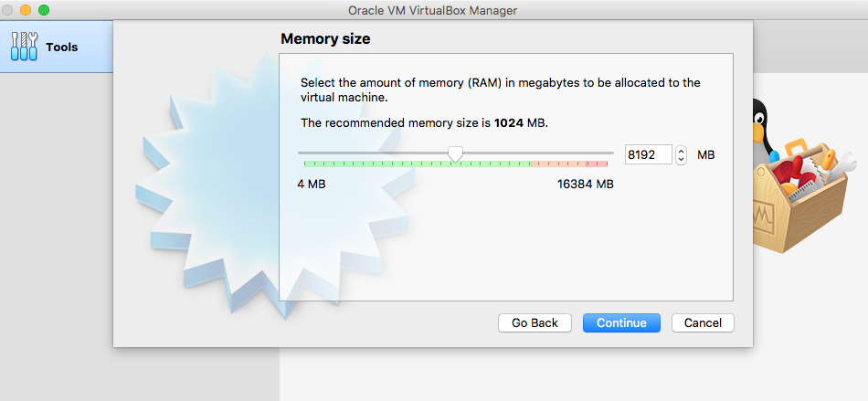Click the yellow minimize window button
The height and width of the screenshot is (401, 868).
[26, 9]
